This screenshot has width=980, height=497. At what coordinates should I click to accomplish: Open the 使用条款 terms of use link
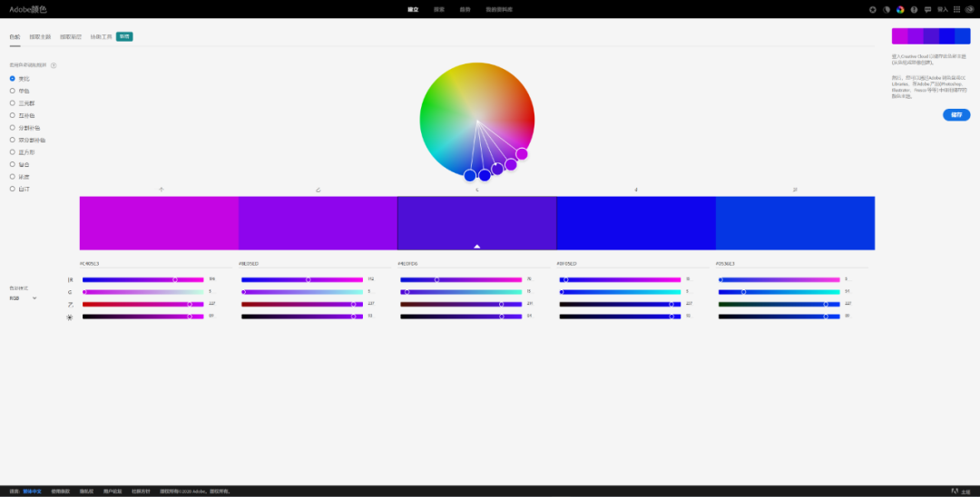click(61, 492)
